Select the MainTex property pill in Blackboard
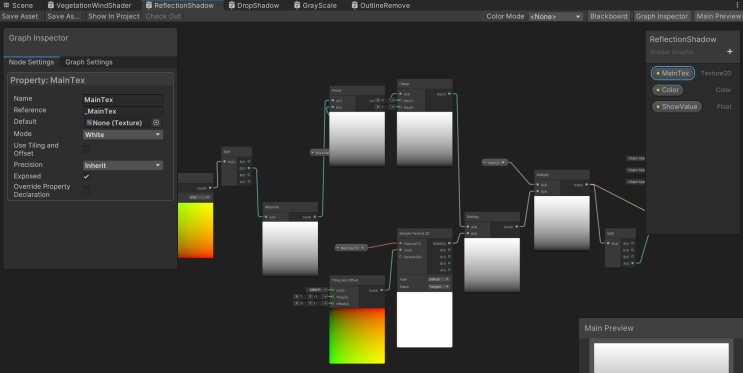The image size is (743, 373). pyautogui.click(x=673, y=73)
